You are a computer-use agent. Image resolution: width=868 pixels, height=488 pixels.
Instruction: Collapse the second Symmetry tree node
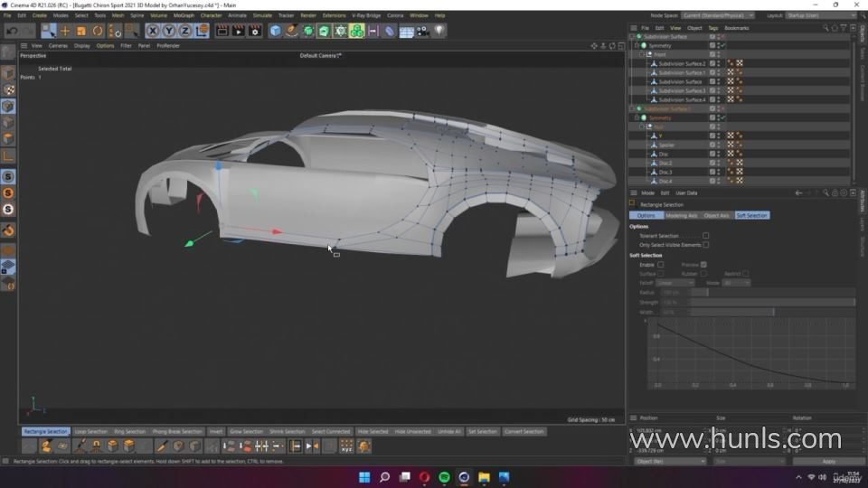637,117
